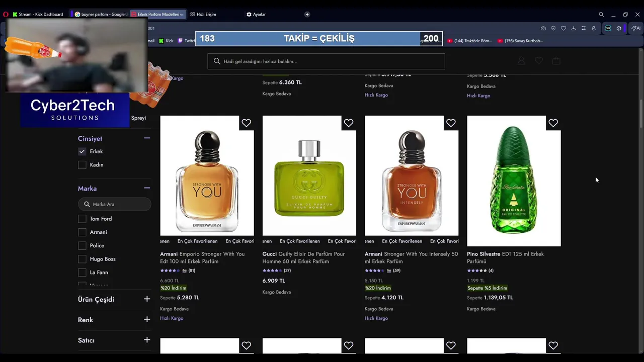Add Pino Silvestre EDT to favorites
Image resolution: width=644 pixels, height=362 pixels.
tap(553, 123)
